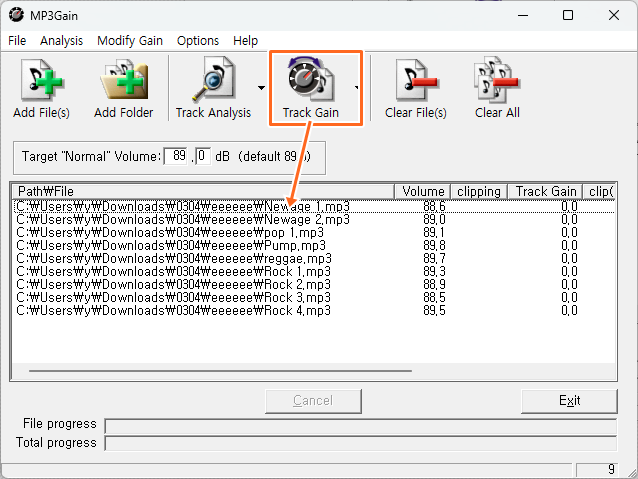Select the Rock 4.mp3 row
This screenshot has height=479, width=638.
[314, 311]
